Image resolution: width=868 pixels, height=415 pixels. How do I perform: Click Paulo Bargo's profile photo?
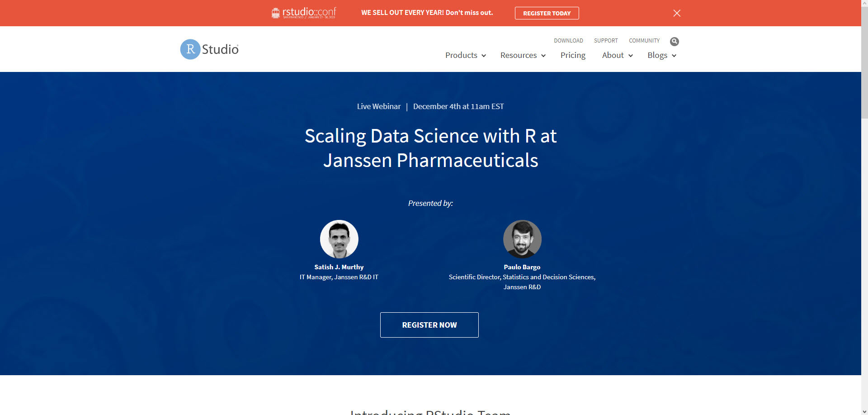click(522, 239)
